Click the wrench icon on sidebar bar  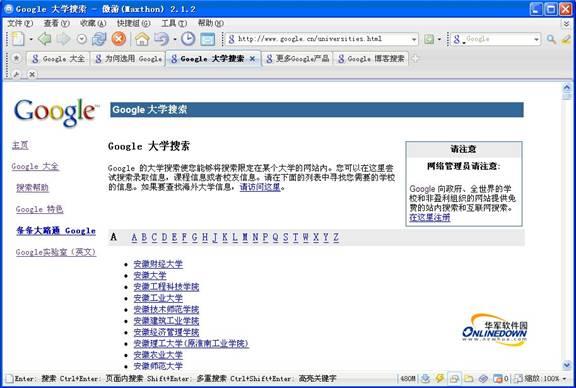(17, 74)
